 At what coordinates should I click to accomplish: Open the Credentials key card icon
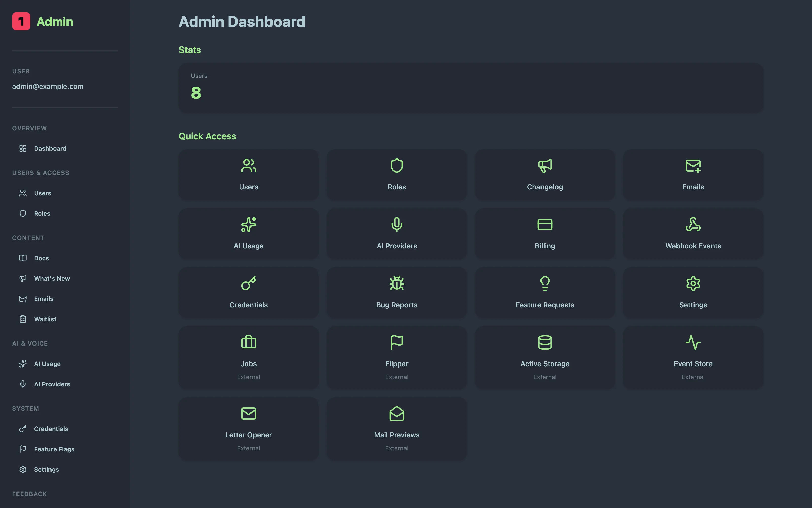249,283
